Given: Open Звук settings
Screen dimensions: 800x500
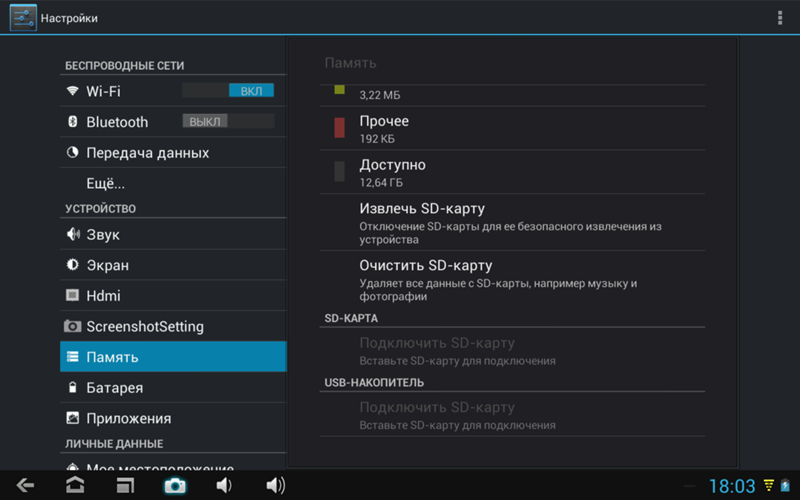Looking at the screenshot, I should coord(173,234).
